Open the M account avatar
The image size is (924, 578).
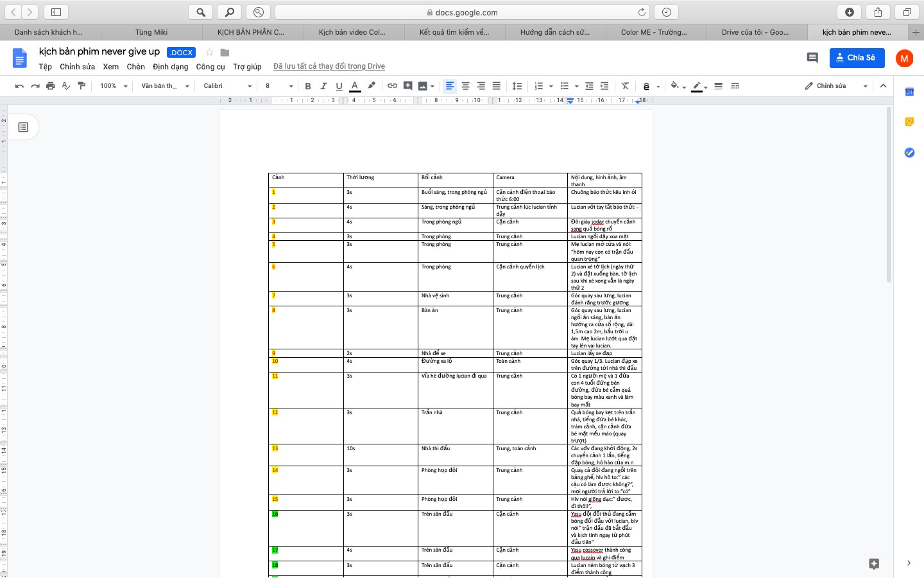904,58
